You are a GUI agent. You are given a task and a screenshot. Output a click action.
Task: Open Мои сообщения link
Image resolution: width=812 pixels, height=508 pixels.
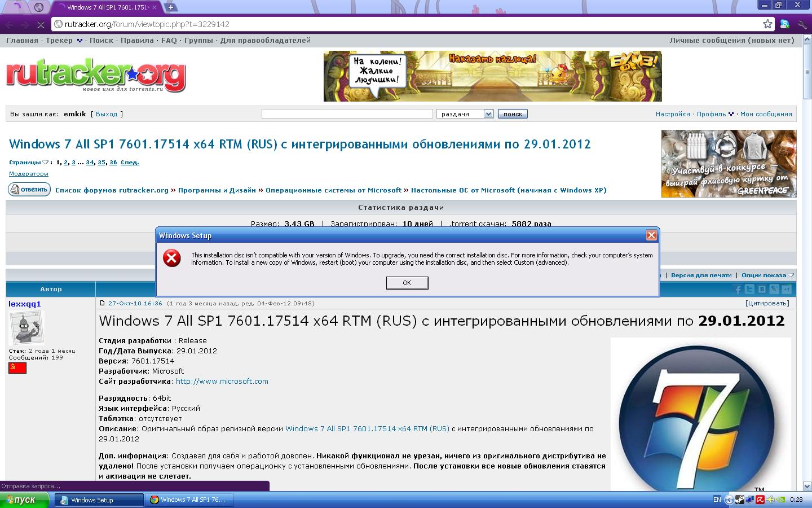(x=766, y=114)
